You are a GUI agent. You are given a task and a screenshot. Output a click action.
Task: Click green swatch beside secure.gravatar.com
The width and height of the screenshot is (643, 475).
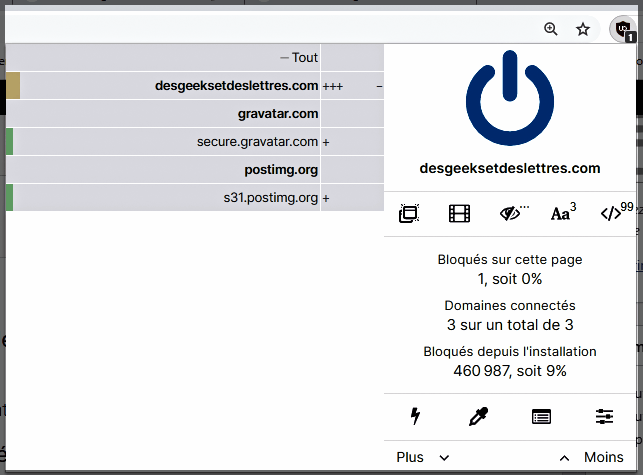[x=9, y=142]
